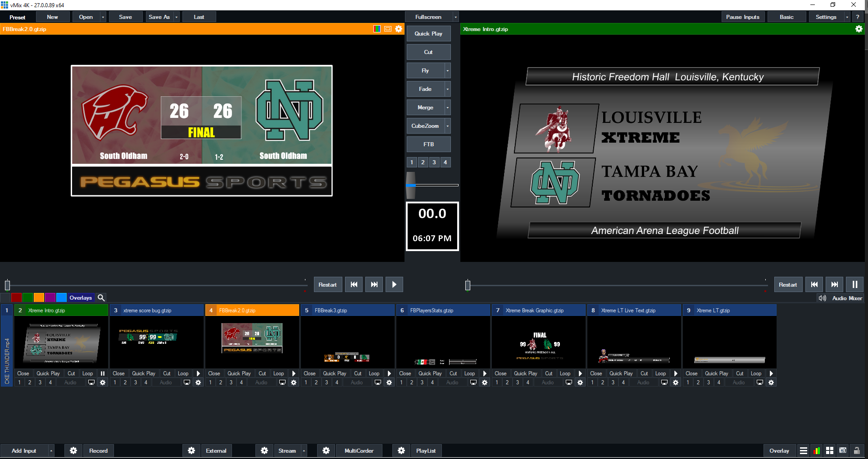868x459 pixels.
Task: Open the Settings menu
Action: [826, 17]
